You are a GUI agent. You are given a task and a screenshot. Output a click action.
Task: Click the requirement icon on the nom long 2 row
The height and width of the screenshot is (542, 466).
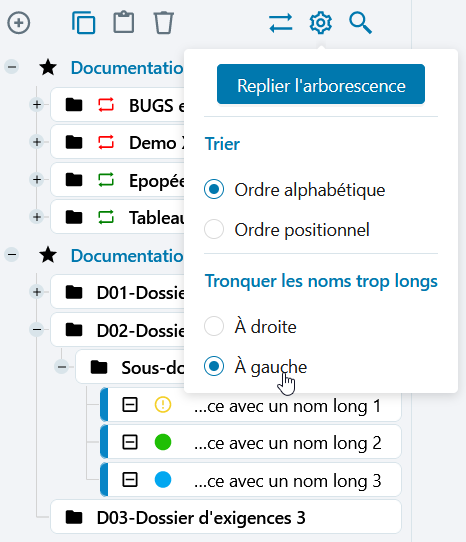click(x=130, y=442)
